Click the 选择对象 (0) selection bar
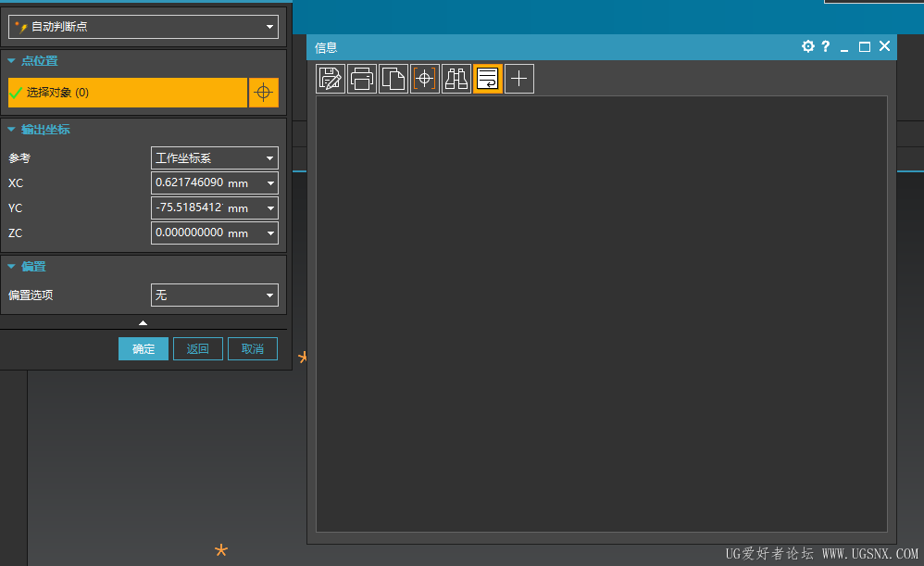The width and height of the screenshot is (924, 566). coord(127,93)
